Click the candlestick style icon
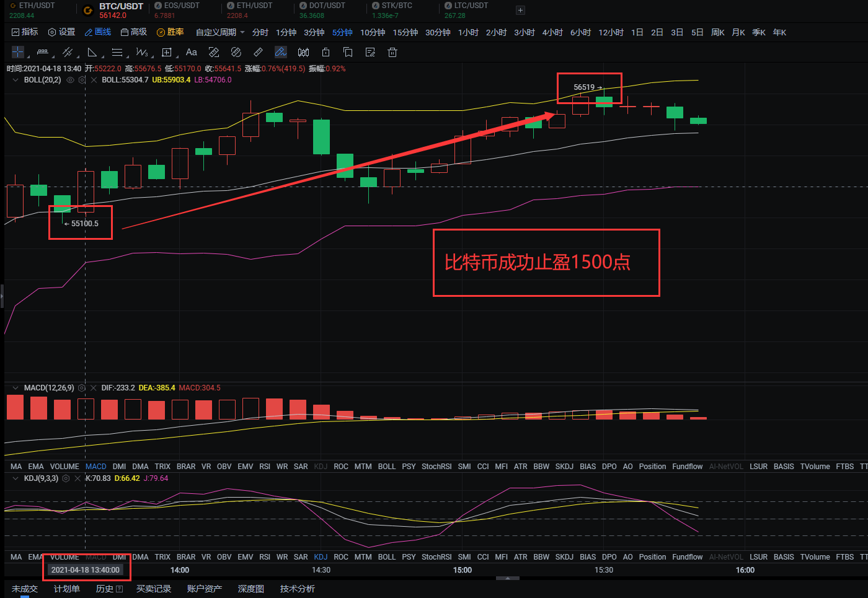This screenshot has height=598, width=868. pyautogui.click(x=303, y=52)
